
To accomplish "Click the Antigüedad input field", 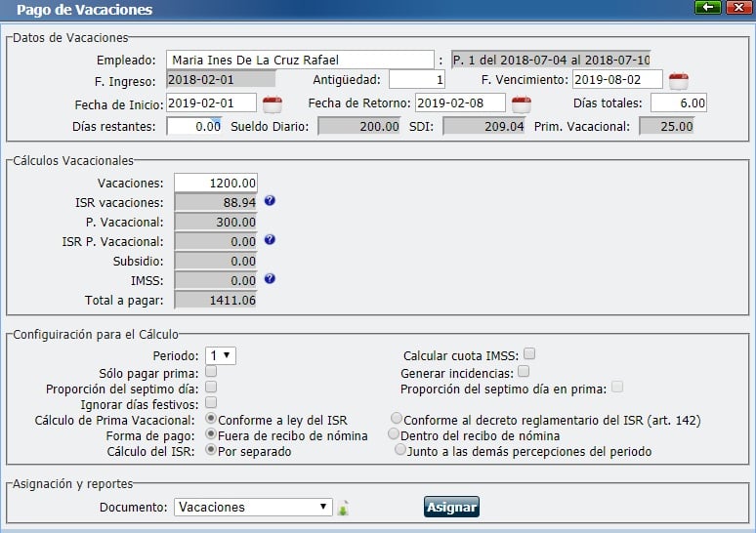I will [416, 79].
